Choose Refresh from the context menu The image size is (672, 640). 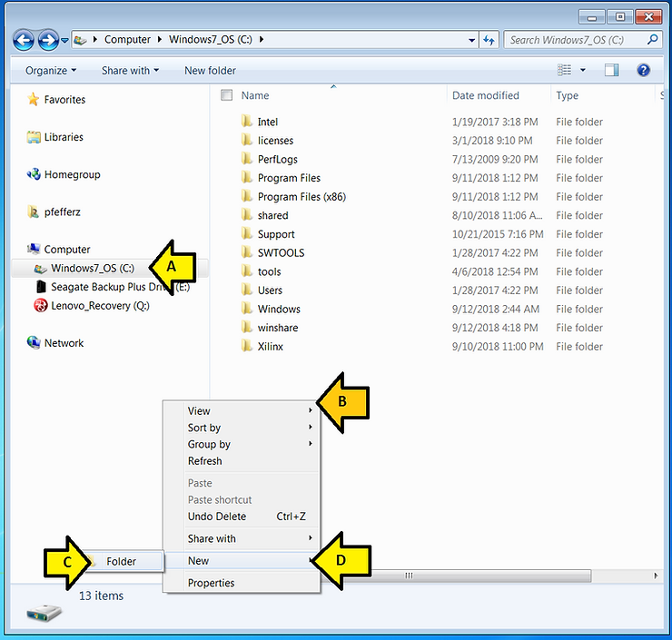coord(242,461)
